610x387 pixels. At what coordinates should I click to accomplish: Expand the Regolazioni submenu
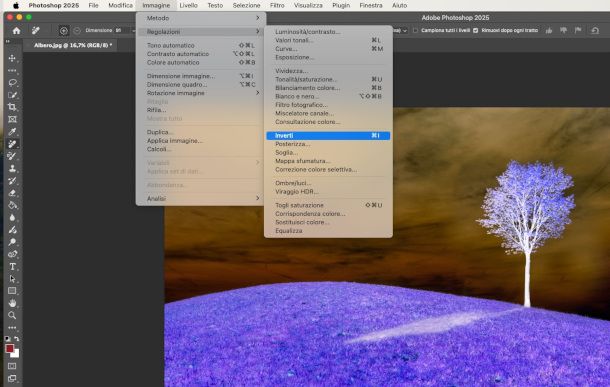tap(201, 32)
